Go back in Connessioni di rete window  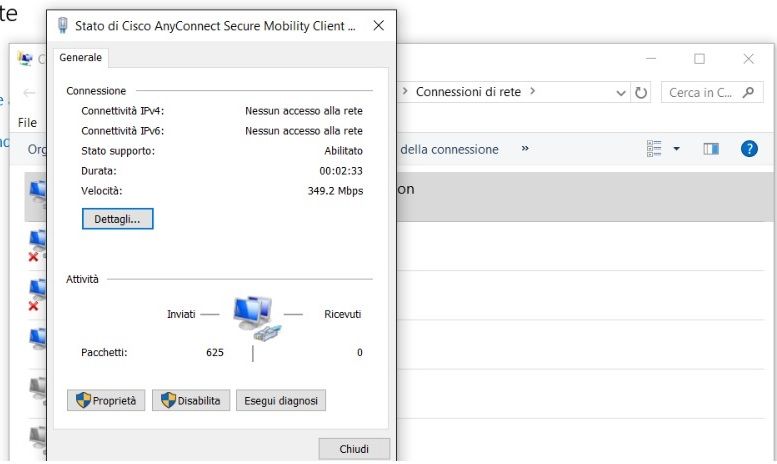(x=29, y=93)
